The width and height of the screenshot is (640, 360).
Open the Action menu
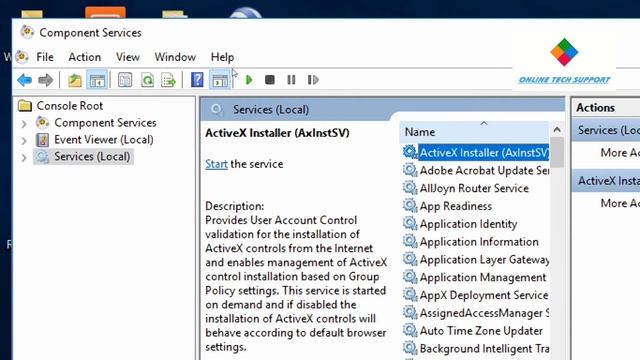click(x=84, y=57)
